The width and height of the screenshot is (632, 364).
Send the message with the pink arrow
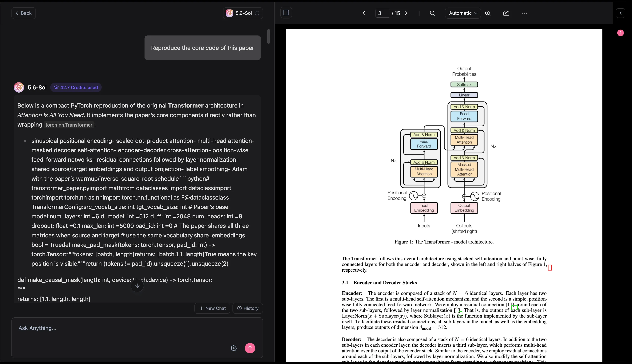[x=250, y=348]
